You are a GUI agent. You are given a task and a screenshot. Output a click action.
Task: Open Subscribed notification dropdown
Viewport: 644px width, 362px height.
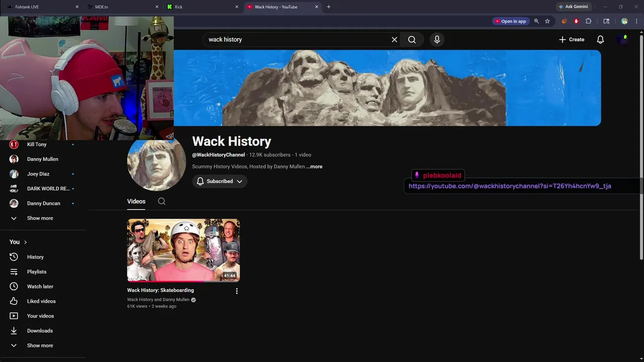point(219,182)
